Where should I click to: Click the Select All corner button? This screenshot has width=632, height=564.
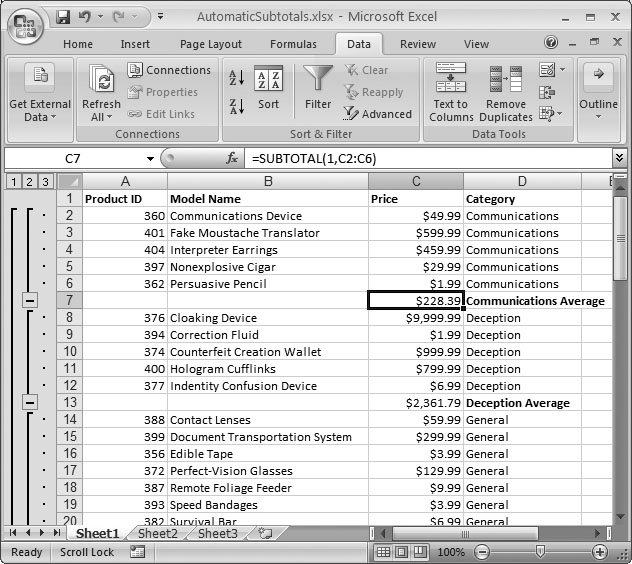70,182
